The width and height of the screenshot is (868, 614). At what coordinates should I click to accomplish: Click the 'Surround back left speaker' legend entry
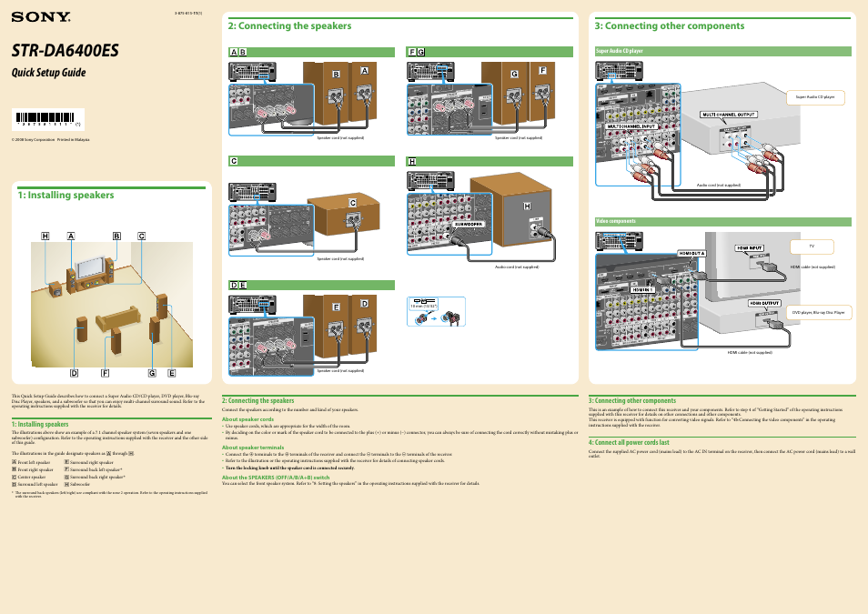[x=93, y=469]
